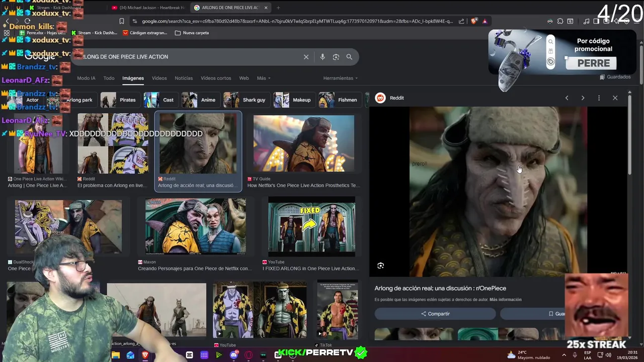
Task: Close the Reddit image preview panel
Action: (x=615, y=98)
